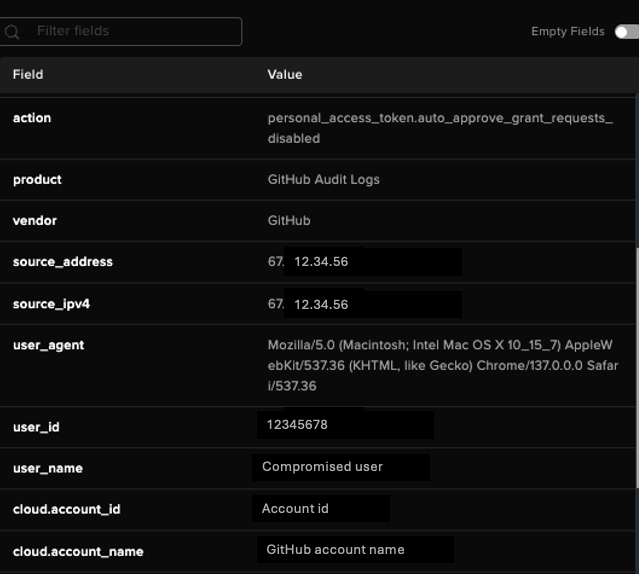
Task: Click the vertical scrollbar thumb
Action: click(x=637, y=368)
